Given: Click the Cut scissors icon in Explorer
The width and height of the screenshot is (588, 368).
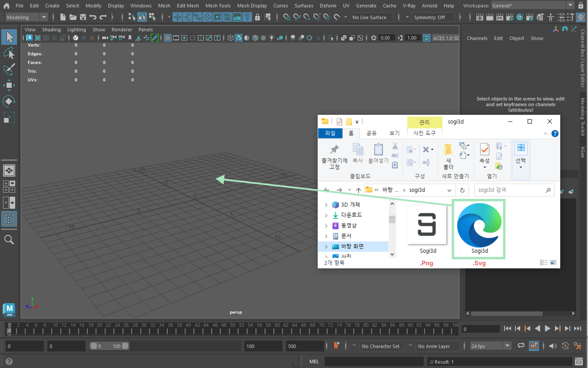Looking at the screenshot, I should 395,146.
